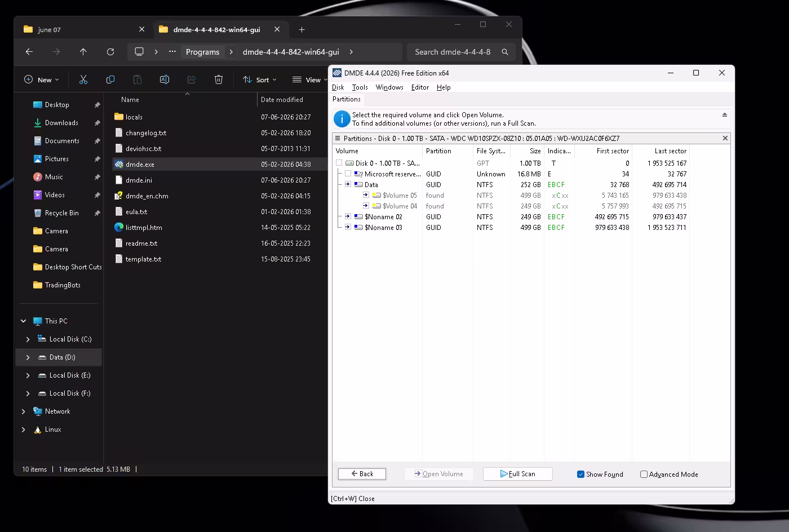Click the locals folder icon
789x532 pixels.
[x=118, y=117]
